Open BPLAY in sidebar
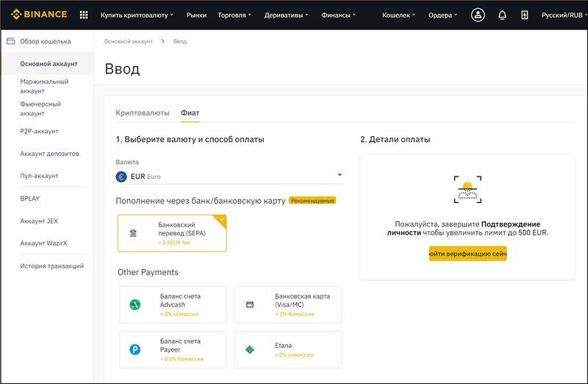The height and width of the screenshot is (384, 588). pyautogui.click(x=30, y=198)
